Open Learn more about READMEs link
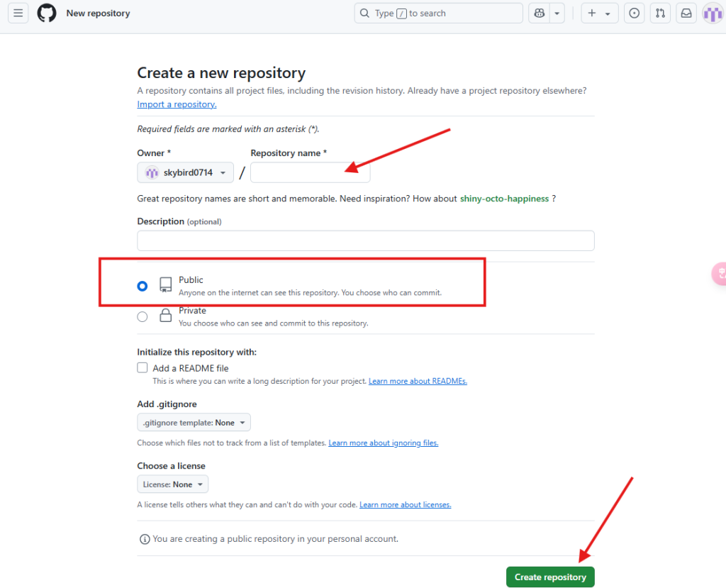Image resolution: width=726 pixels, height=588 pixels. tap(418, 381)
